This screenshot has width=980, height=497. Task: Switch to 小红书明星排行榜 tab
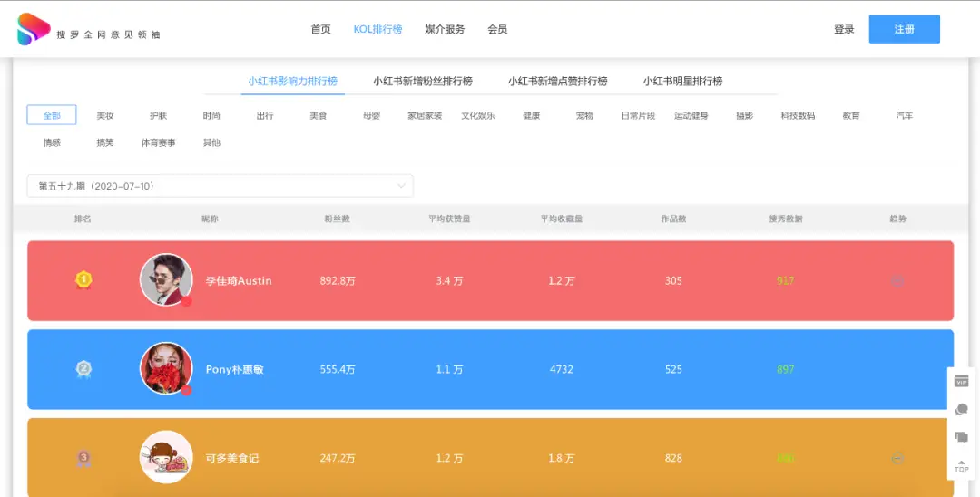[682, 81]
